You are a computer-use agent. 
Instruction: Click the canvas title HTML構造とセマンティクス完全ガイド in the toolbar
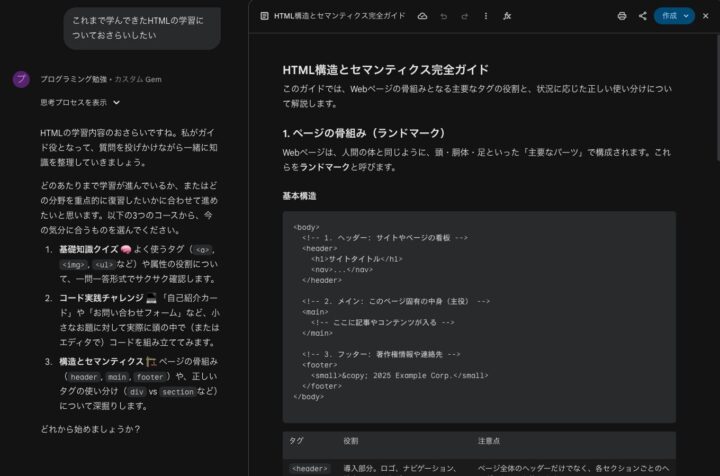click(340, 16)
